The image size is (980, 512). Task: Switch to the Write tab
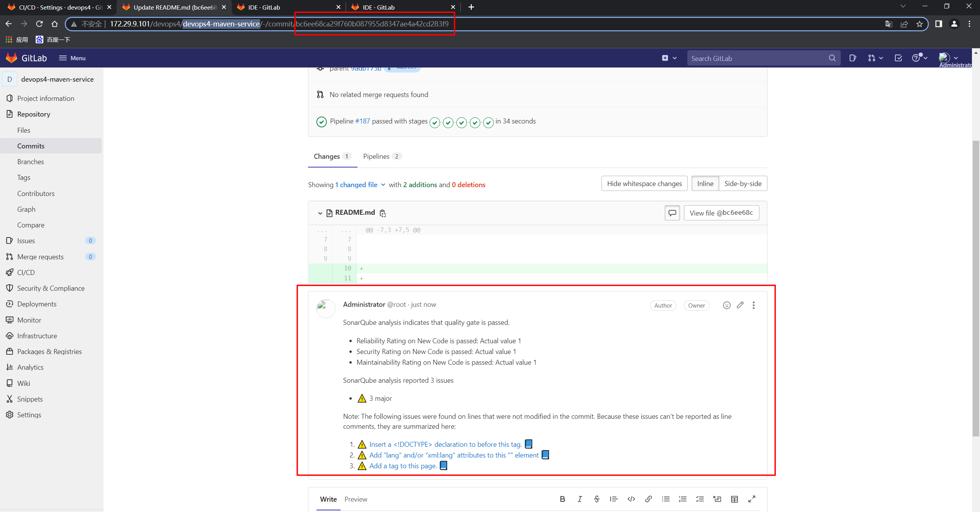pyautogui.click(x=328, y=499)
